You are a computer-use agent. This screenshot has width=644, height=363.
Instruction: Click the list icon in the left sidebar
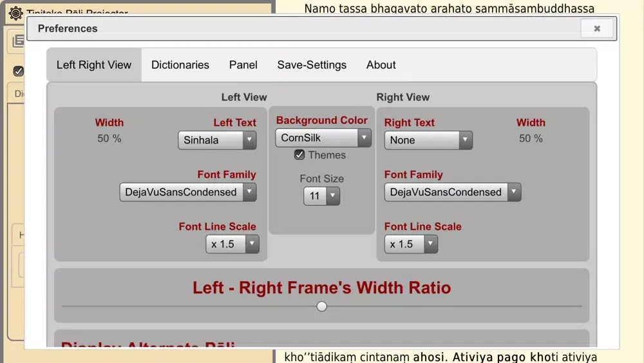coord(18,41)
